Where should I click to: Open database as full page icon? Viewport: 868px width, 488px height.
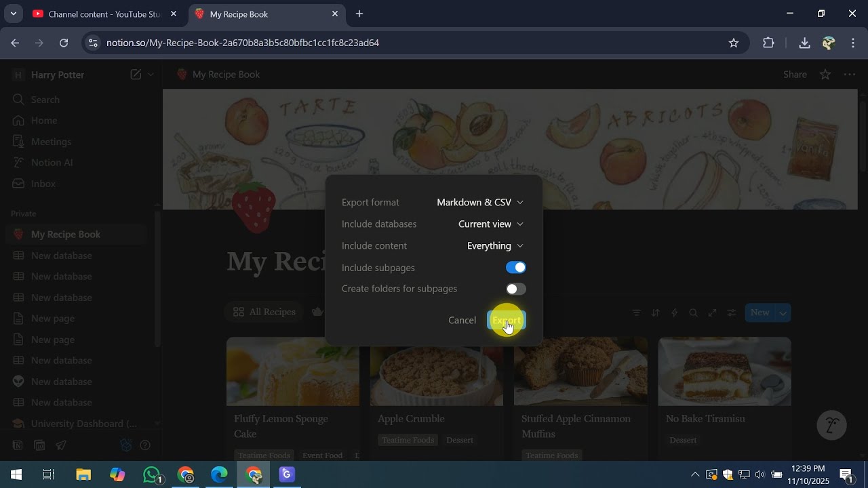[x=712, y=312]
